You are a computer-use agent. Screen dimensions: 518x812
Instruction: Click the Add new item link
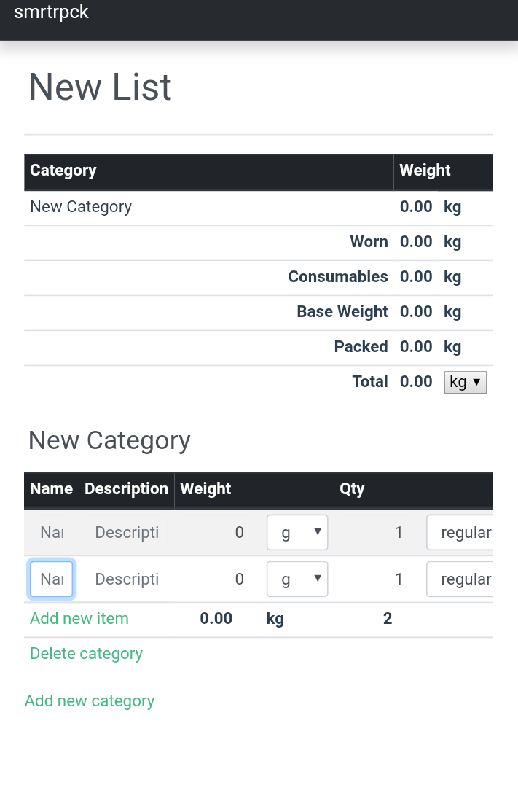(x=79, y=618)
